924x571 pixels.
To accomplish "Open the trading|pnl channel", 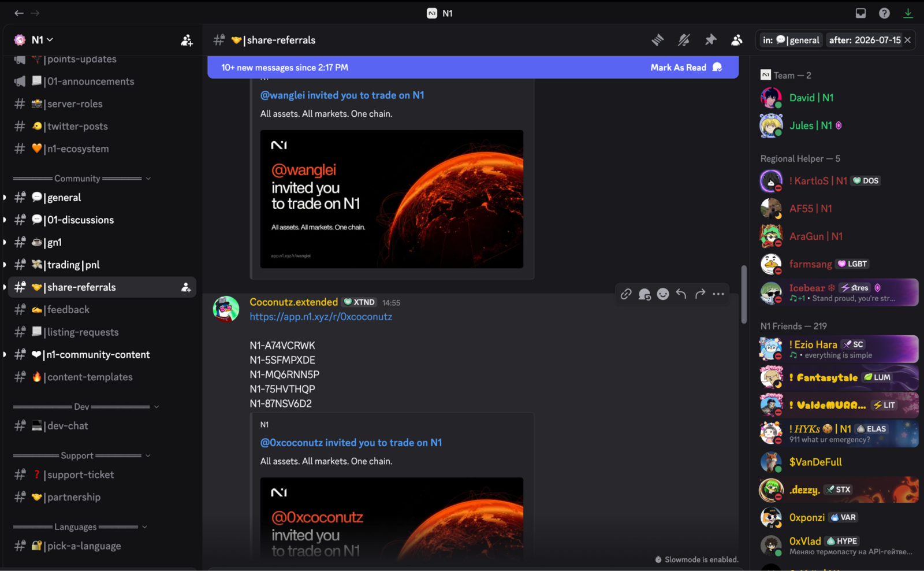I will (102, 265).
